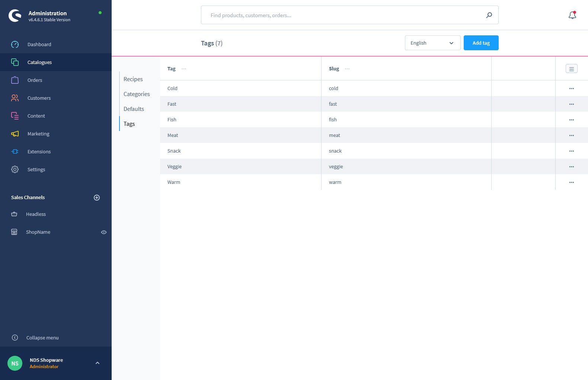Open the English language dropdown
This screenshot has height=380, width=588.
point(432,43)
